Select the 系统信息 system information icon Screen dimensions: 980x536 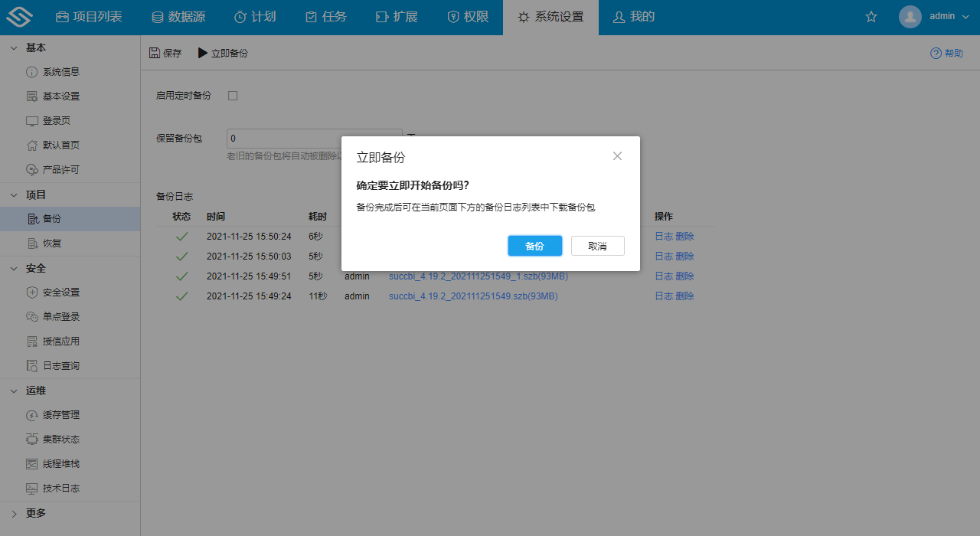[x=30, y=71]
